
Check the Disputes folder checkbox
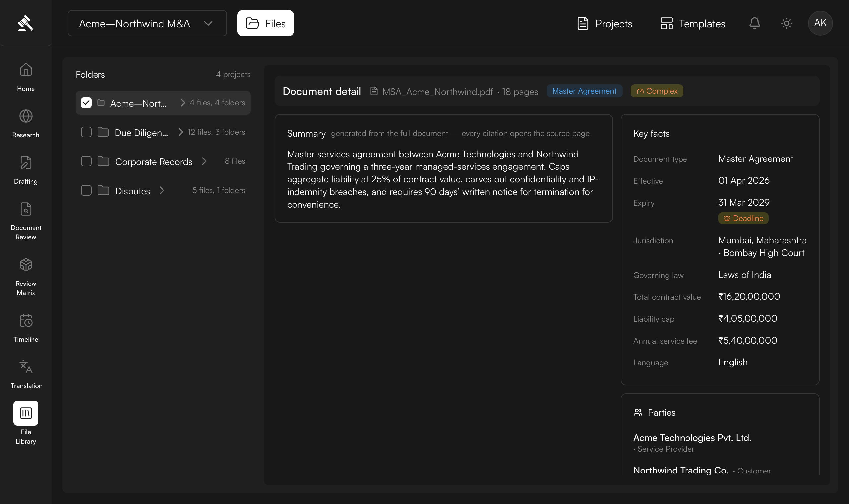coord(86,190)
